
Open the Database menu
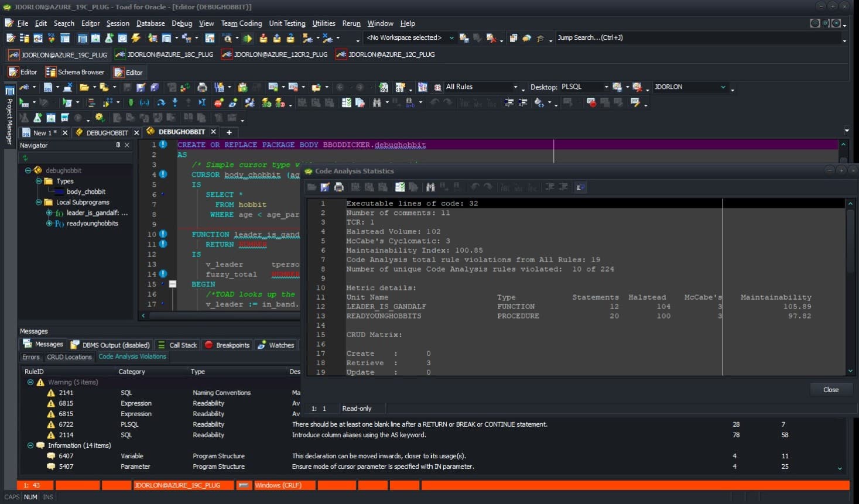[x=150, y=23]
